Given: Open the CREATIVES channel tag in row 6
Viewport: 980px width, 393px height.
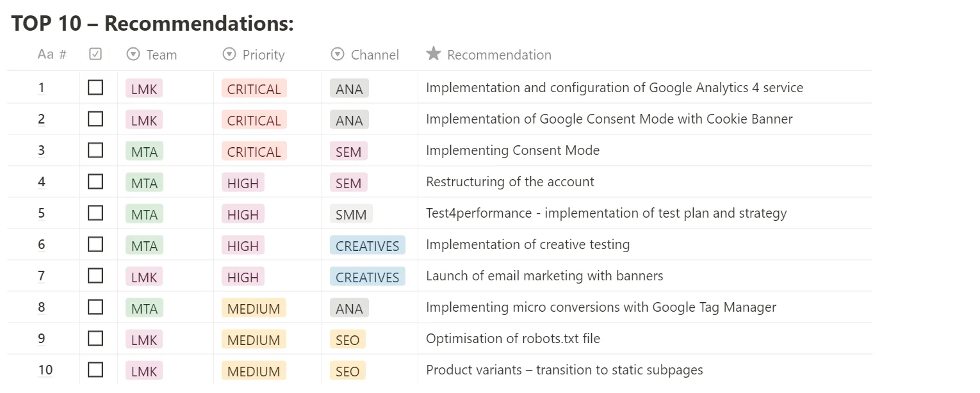Looking at the screenshot, I should coord(367,246).
